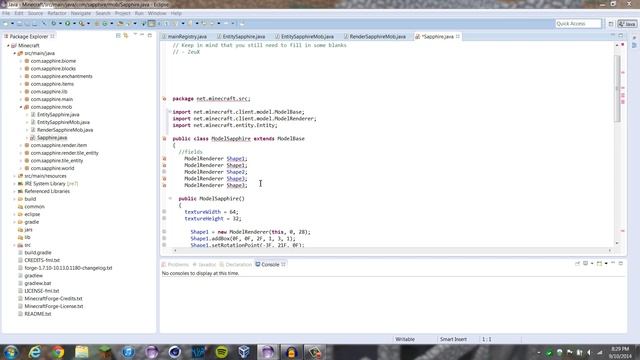Close the Console view tab
The width and height of the screenshot is (640, 360).
point(283,264)
